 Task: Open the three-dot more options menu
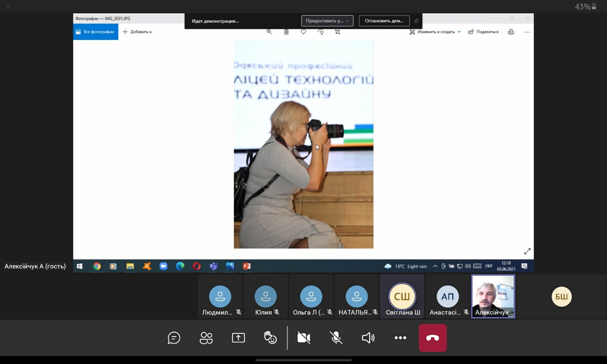(x=400, y=337)
